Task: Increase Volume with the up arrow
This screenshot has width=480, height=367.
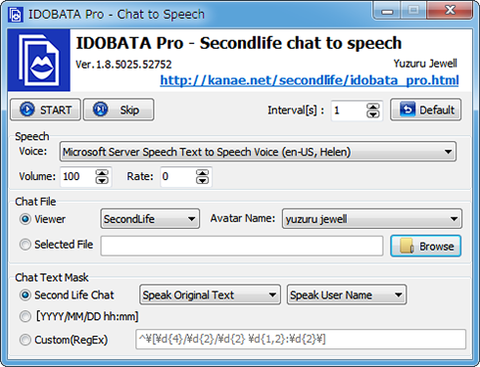Action: click(102, 173)
